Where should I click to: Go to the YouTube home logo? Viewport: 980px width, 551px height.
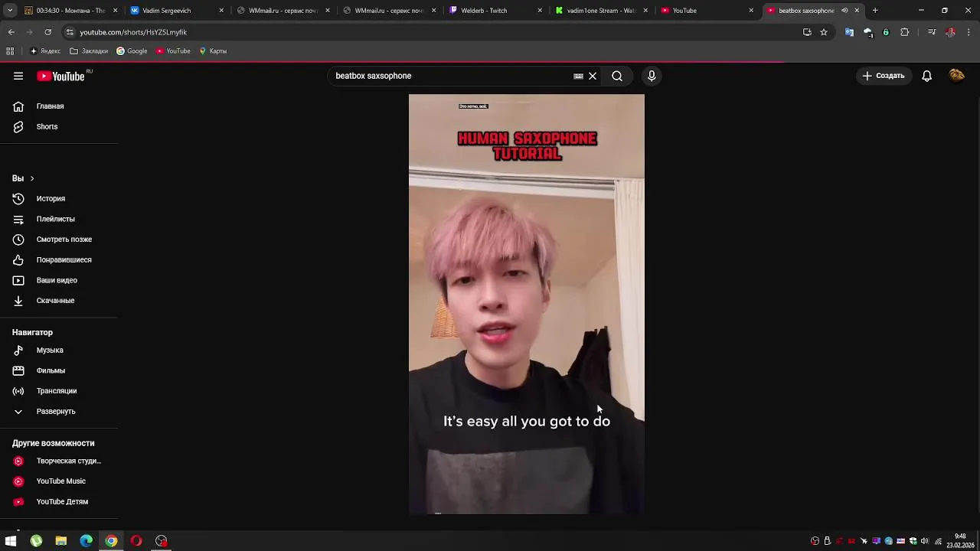coord(60,76)
